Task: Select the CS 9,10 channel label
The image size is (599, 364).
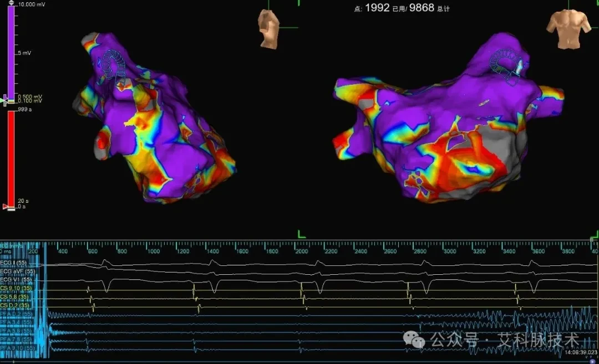Action: coord(14,289)
